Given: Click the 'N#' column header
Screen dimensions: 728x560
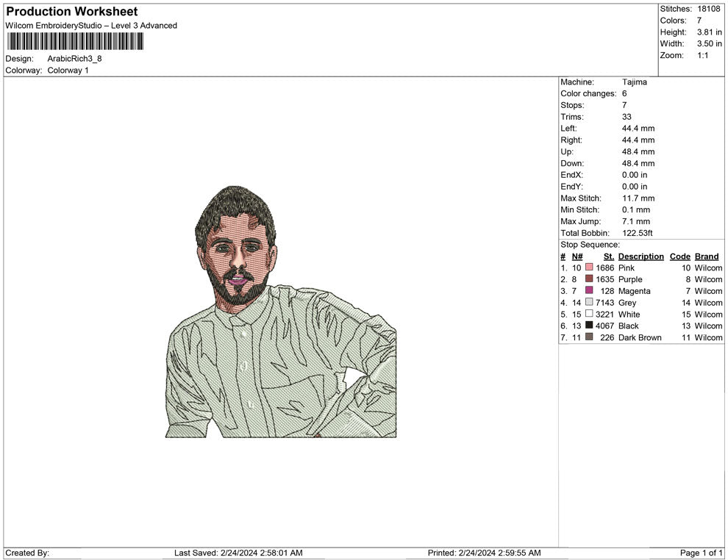Looking at the screenshot, I should click(577, 256).
